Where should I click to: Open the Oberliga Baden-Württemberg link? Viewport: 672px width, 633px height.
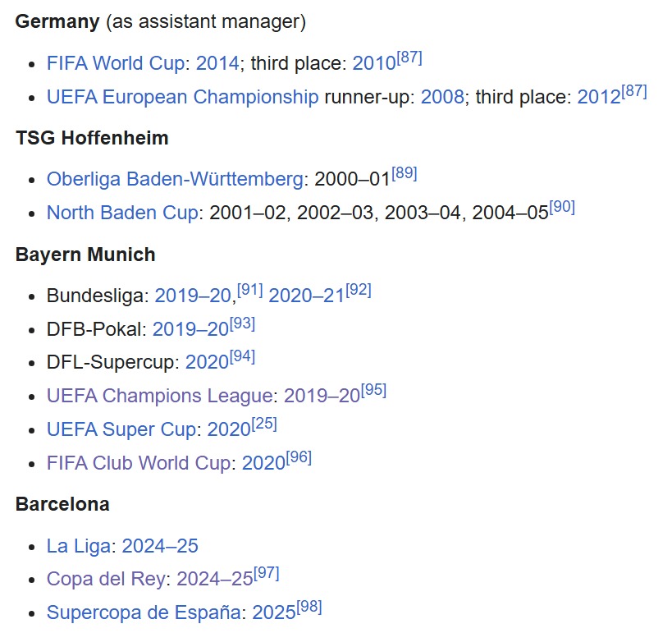click(x=175, y=179)
